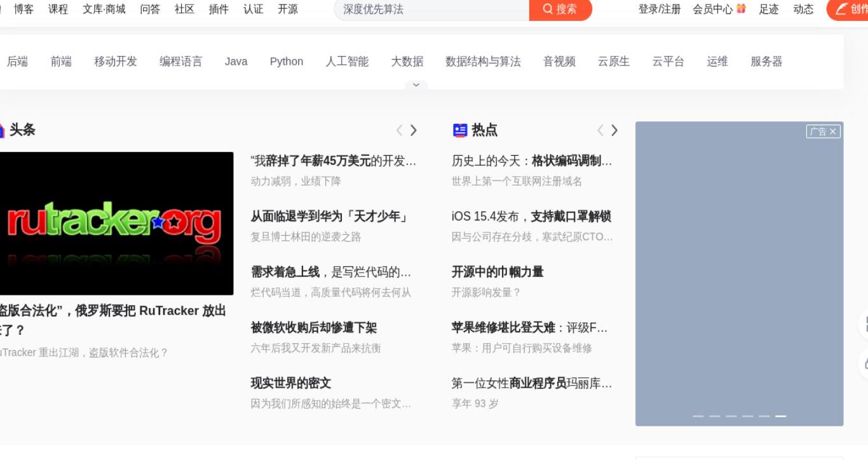The width and height of the screenshot is (868, 460).
Task: Open 会员中心 with gift icon
Action: 719,9
